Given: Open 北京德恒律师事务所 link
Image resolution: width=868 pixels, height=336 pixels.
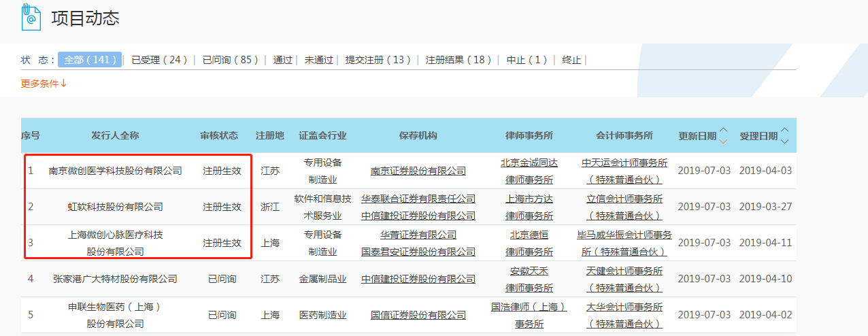Looking at the screenshot, I should coord(529,243).
